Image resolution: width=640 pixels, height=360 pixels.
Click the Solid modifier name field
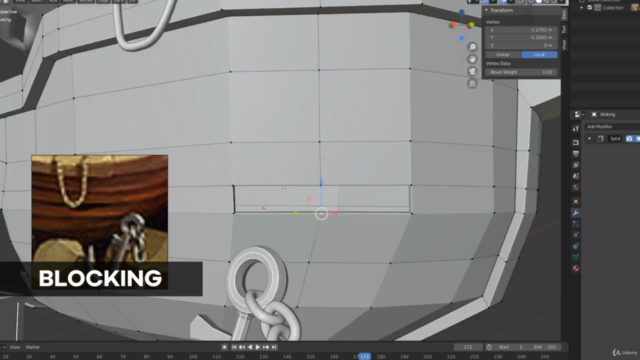pyautogui.click(x=616, y=139)
